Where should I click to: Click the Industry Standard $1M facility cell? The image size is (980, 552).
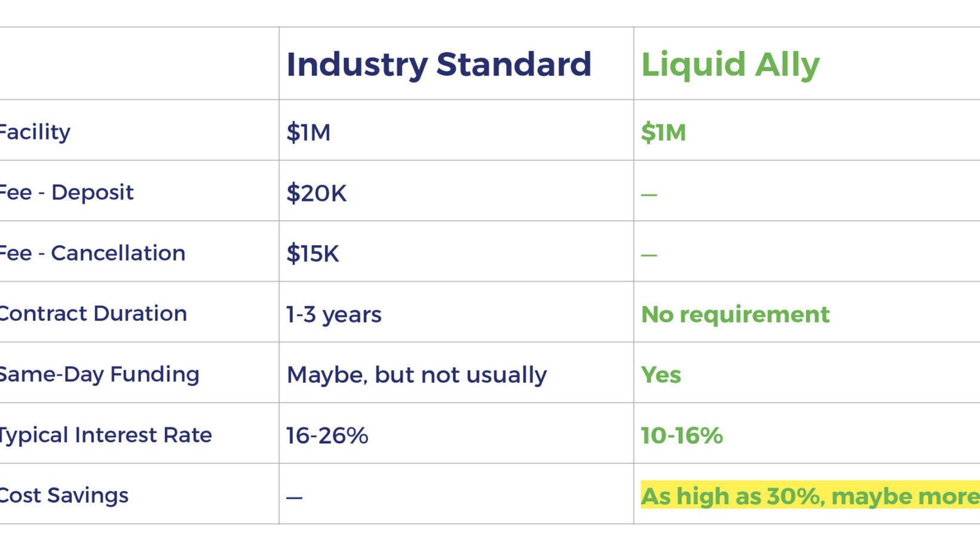coord(308,132)
